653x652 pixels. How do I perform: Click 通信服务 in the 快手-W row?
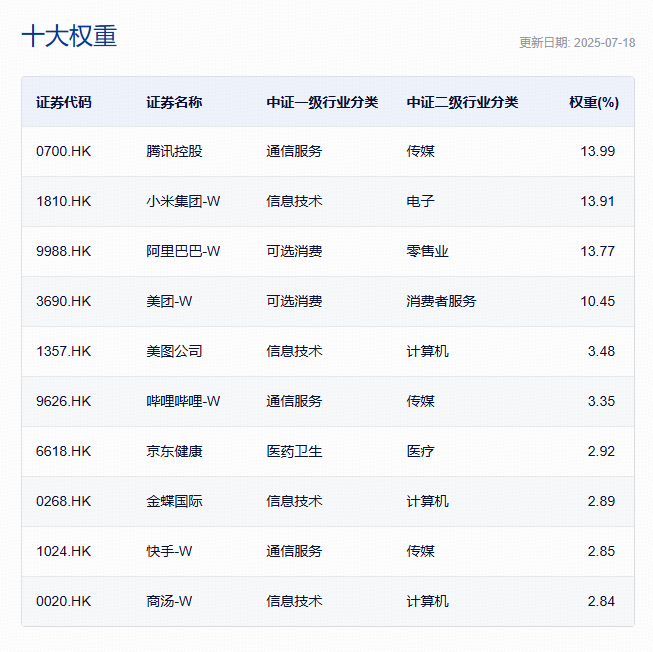tap(294, 551)
